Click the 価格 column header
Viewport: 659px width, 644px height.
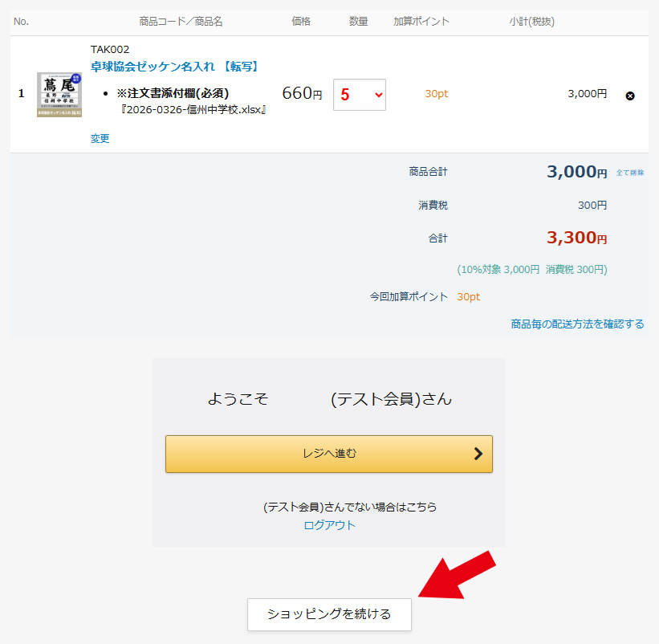point(301,22)
